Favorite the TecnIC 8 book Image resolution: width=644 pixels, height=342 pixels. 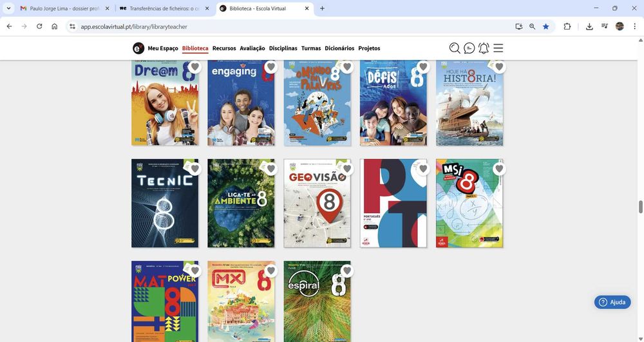(x=194, y=168)
